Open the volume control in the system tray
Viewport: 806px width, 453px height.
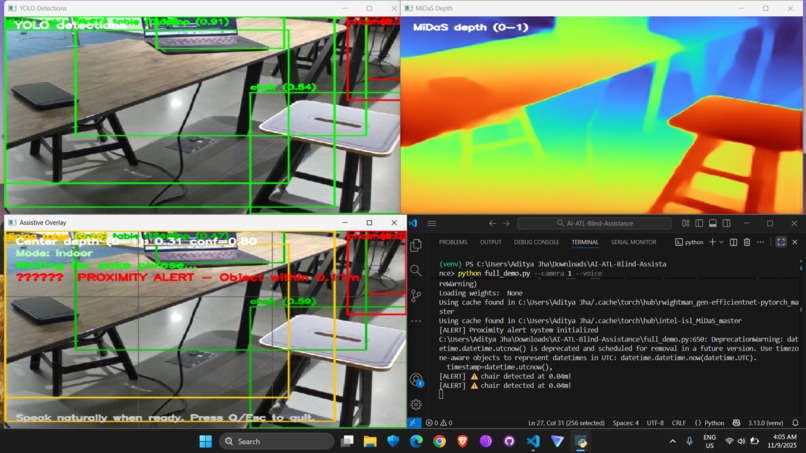[x=741, y=441]
